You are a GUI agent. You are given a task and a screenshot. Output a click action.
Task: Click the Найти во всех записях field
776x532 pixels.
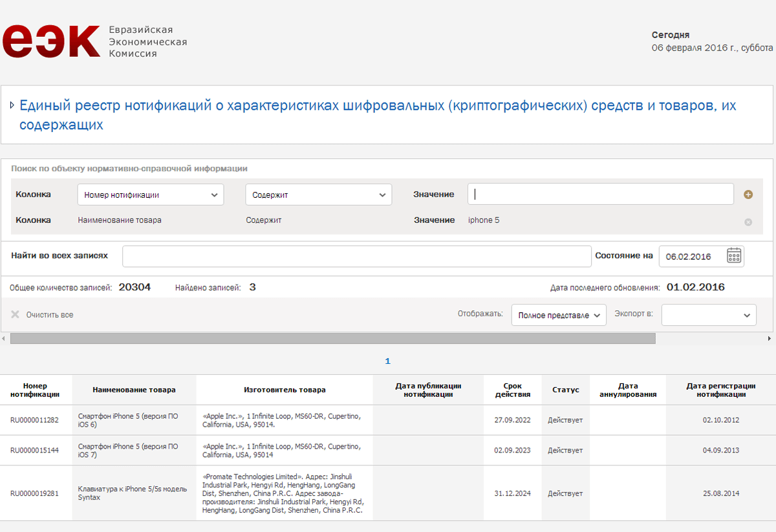point(357,256)
